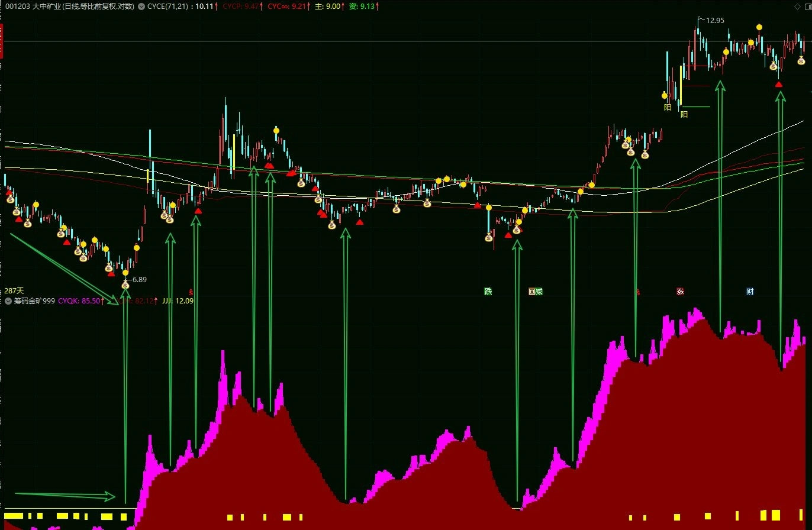Click the money bag marker under the 6.89 low
Image resolution: width=812 pixels, height=530 pixels.
[x=125, y=285]
